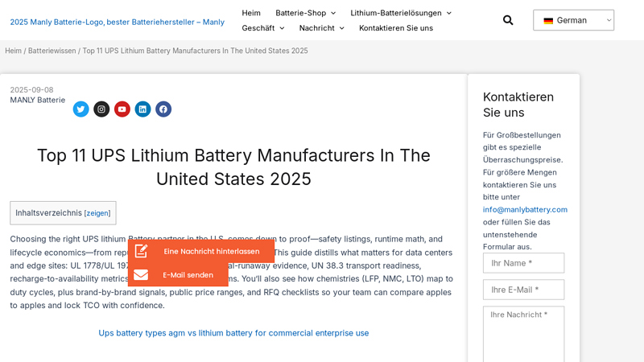Click the Manly Batterie logo link
The image size is (644, 362).
pyautogui.click(x=117, y=23)
